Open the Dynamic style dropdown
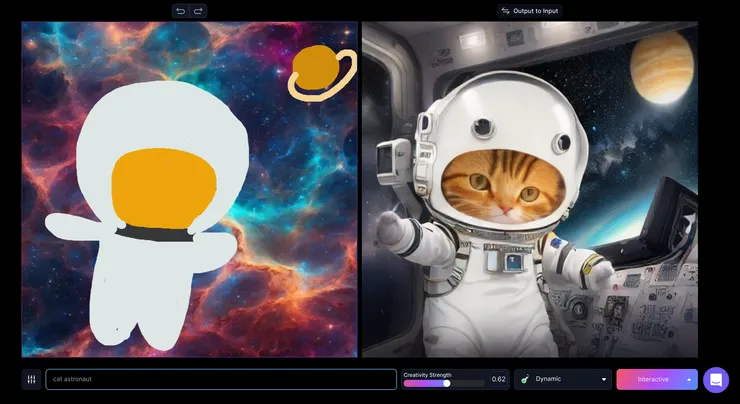The image size is (740, 404). 563,379
